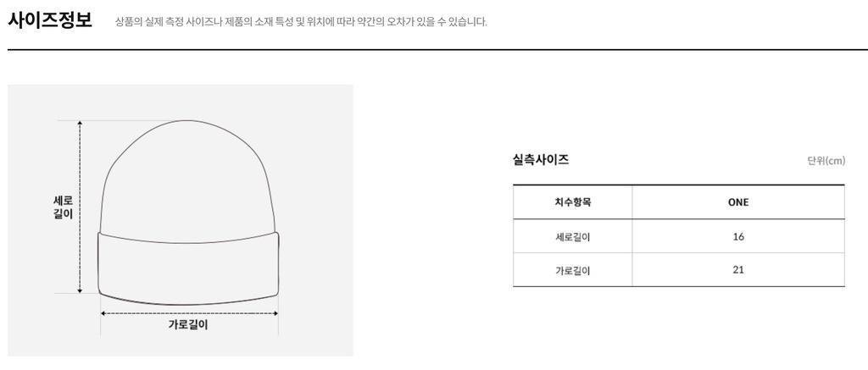Click the value 16 in the table

click(738, 237)
